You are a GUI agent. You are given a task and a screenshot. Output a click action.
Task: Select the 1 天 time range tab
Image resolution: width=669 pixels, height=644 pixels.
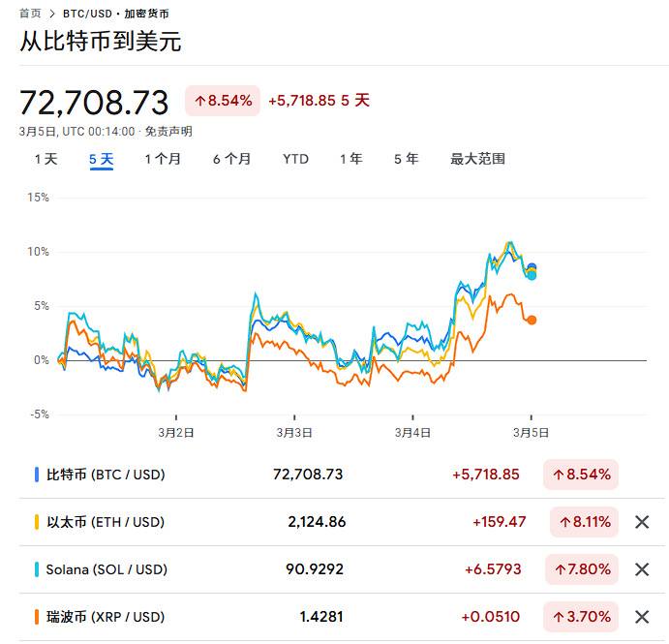46,159
